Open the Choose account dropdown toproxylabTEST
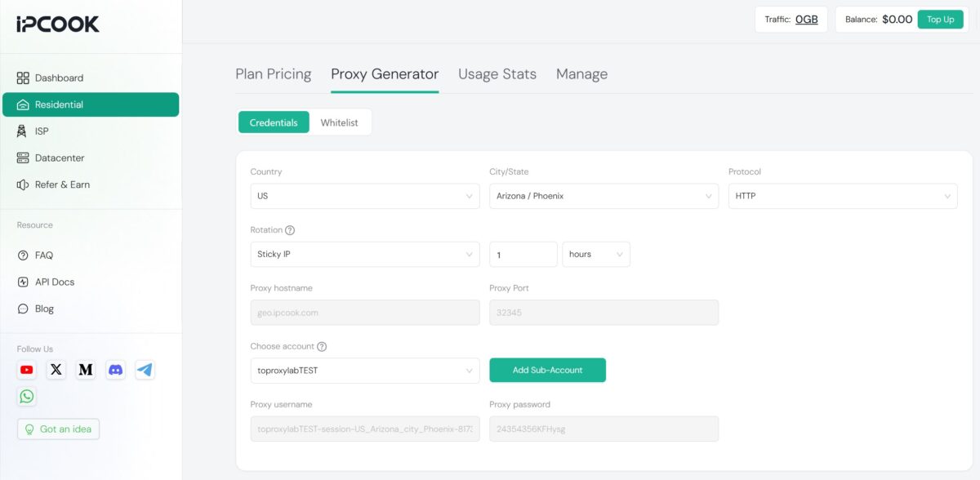This screenshot has width=980, height=480. [x=365, y=371]
